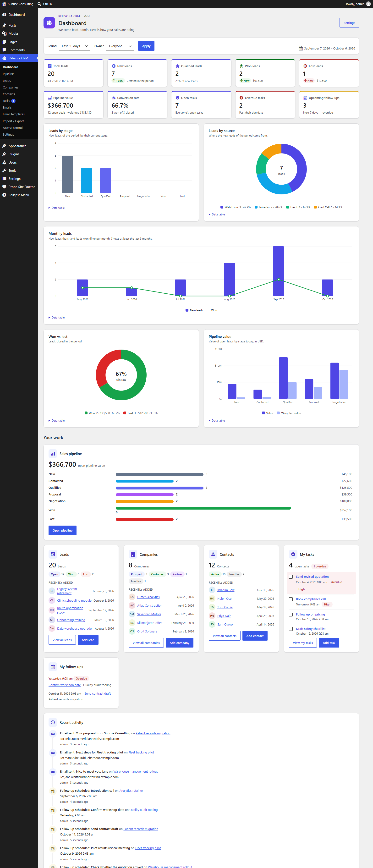Screen dimensions: 373x868
Task: Click the Companies building icon in card
Action: 133,554
